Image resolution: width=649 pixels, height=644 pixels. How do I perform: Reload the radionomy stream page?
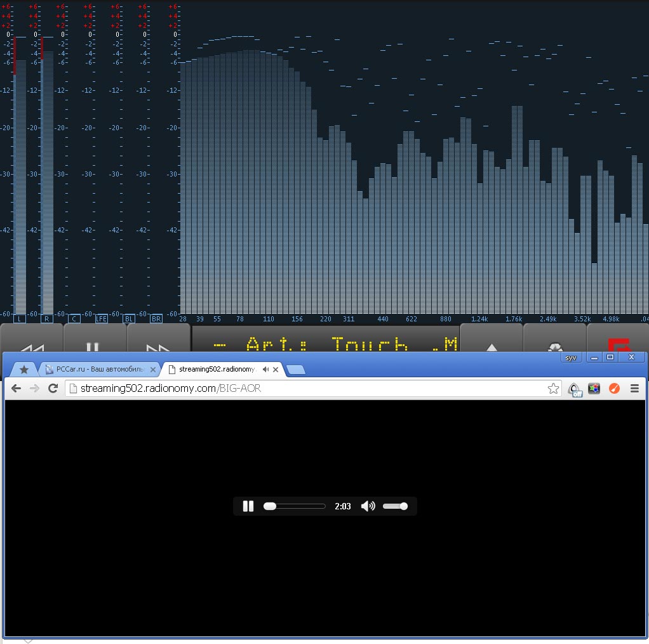(53, 388)
